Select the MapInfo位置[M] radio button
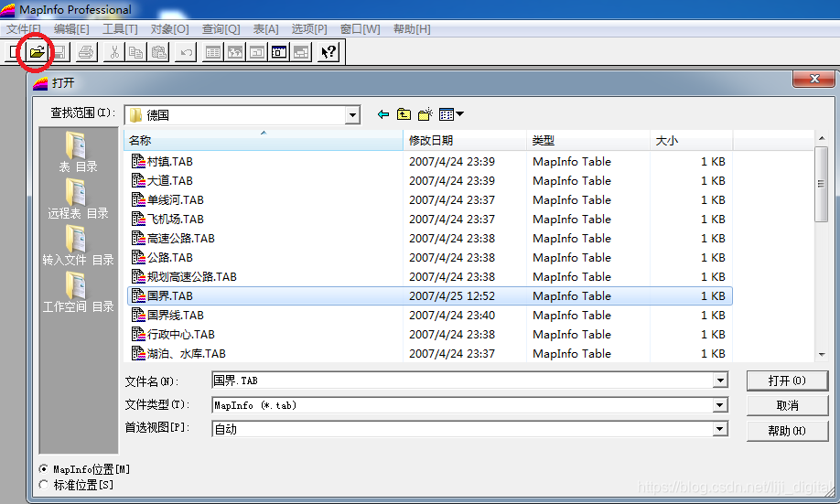 [x=44, y=469]
